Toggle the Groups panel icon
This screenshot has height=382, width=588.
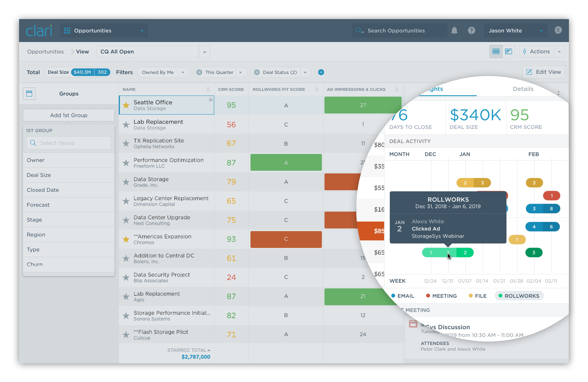[29, 93]
